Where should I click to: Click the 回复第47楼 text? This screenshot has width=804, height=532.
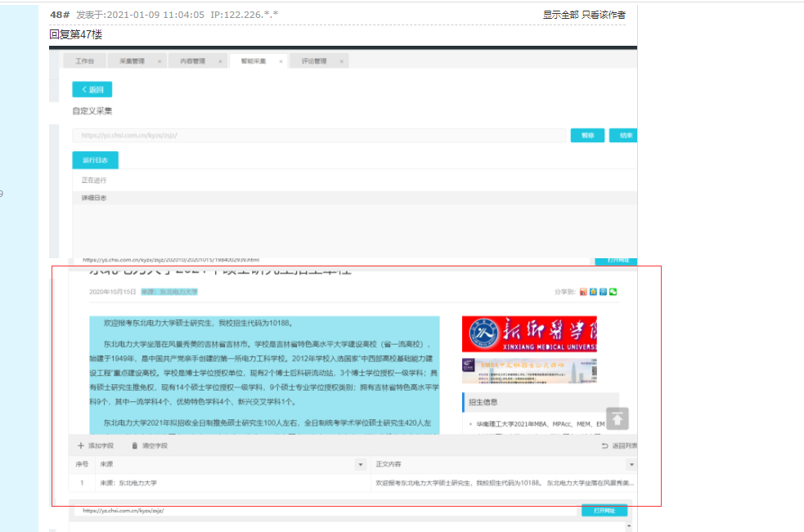point(76,34)
